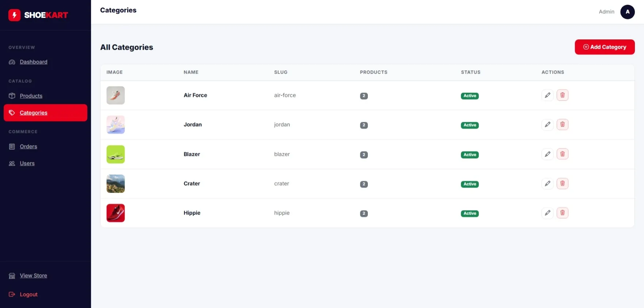Viewport: 644px width, 308px height.
Task: Open the Blazer green shoe thumbnail
Action: pyautogui.click(x=115, y=154)
